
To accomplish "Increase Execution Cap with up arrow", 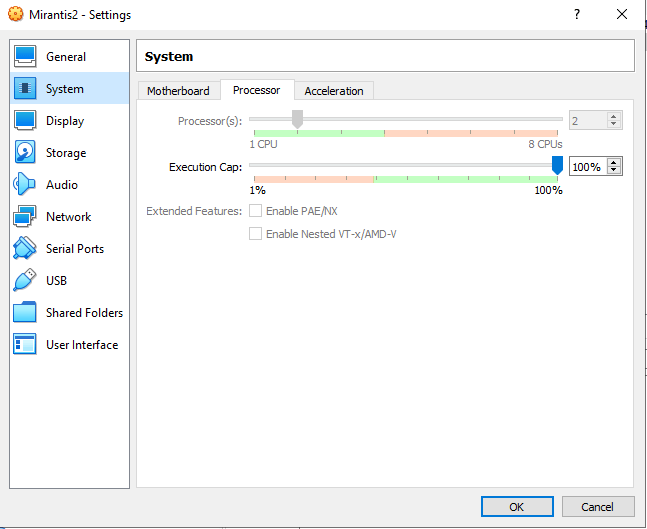I will (x=614, y=163).
